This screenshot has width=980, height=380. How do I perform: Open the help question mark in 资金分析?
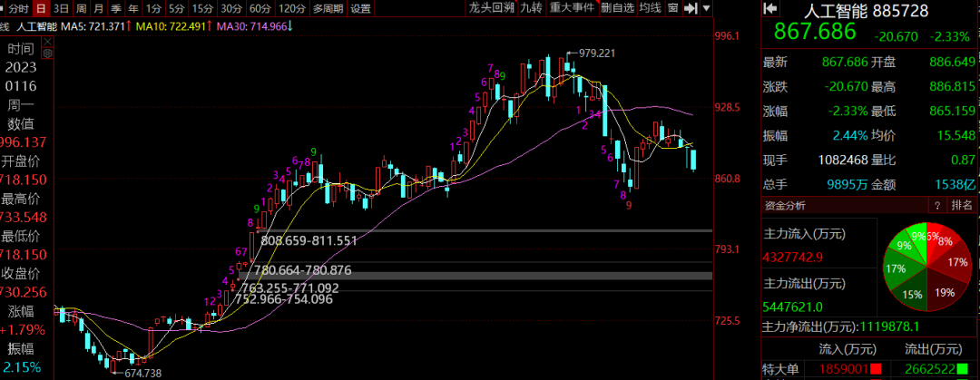(936, 206)
